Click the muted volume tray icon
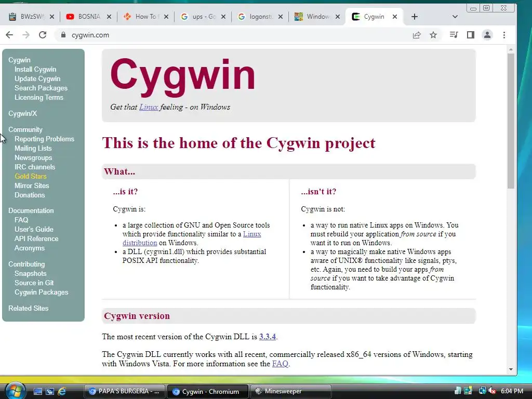Screen dimensions: 532x399 493,391
